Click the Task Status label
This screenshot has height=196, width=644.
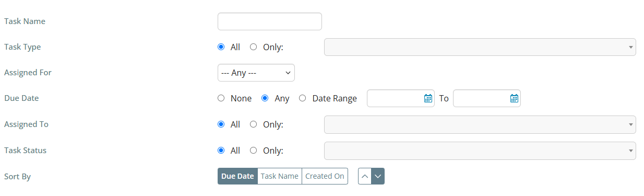pyautogui.click(x=25, y=151)
